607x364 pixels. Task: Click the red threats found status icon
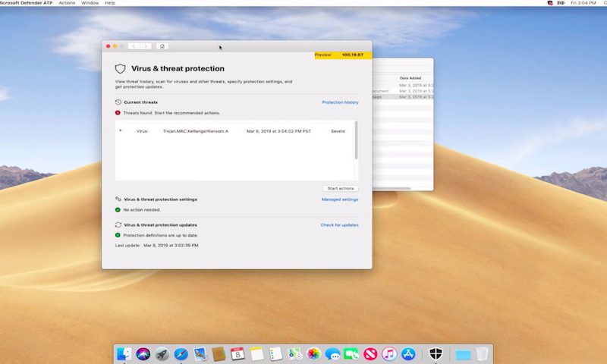(x=118, y=113)
